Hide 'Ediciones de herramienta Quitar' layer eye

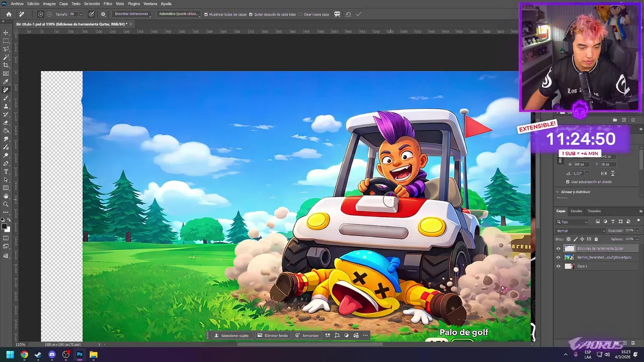pos(558,248)
